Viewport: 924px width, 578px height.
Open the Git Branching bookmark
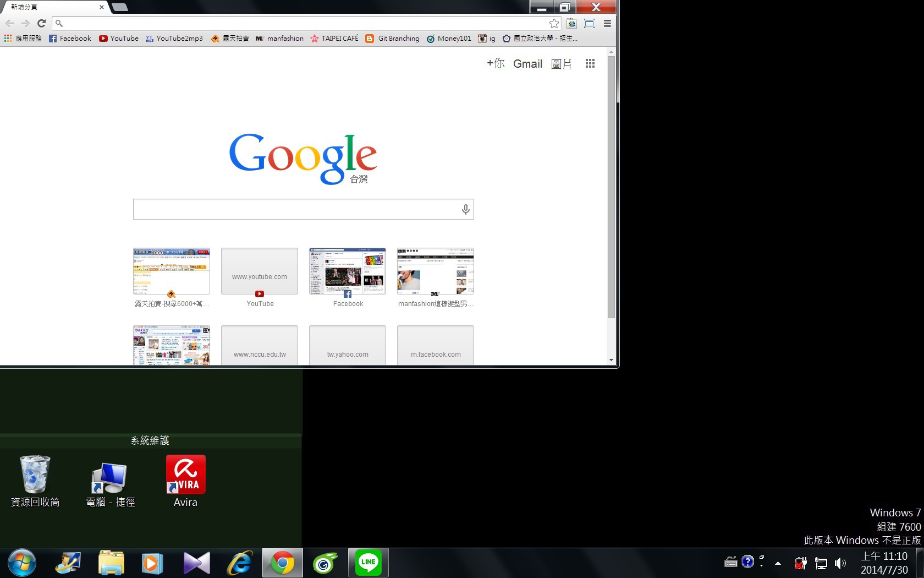[x=393, y=39]
